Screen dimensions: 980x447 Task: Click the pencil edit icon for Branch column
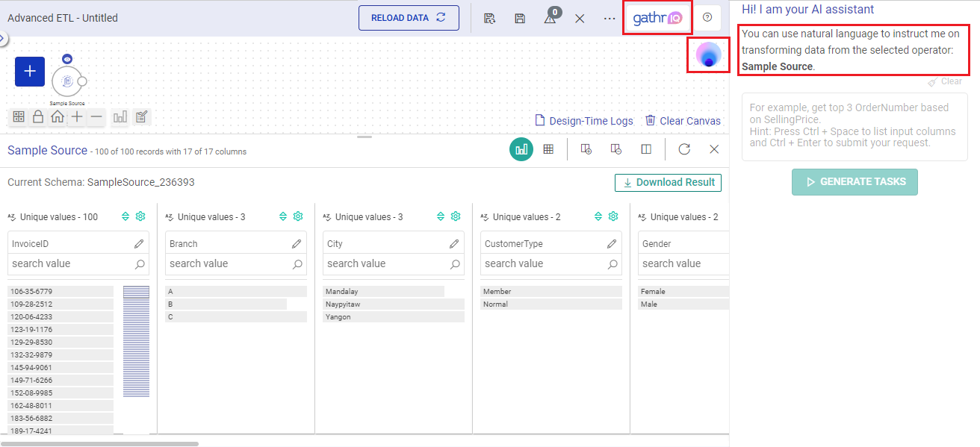click(297, 244)
